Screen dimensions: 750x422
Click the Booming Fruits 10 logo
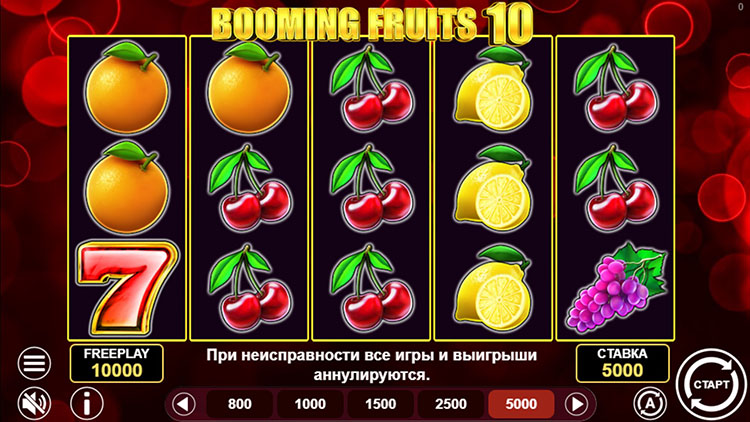(x=372, y=23)
